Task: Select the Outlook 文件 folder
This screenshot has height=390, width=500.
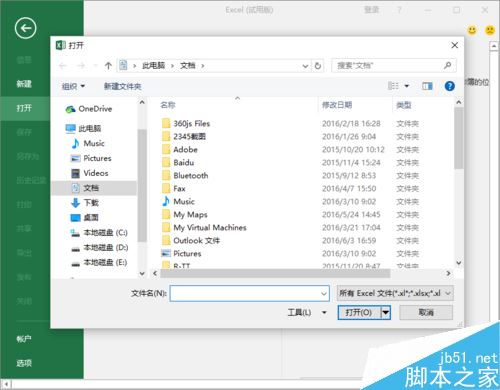Action: [191, 241]
